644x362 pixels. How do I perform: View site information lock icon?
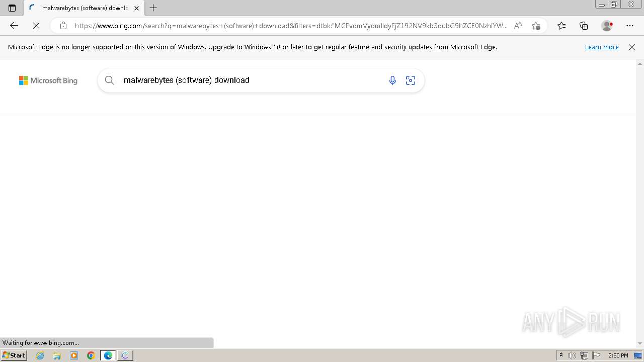point(63,26)
